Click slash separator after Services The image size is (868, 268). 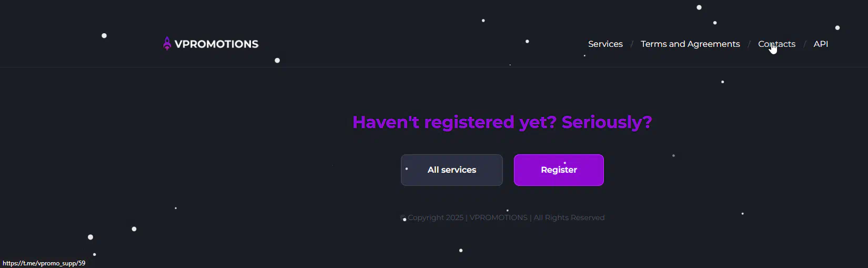(632, 44)
